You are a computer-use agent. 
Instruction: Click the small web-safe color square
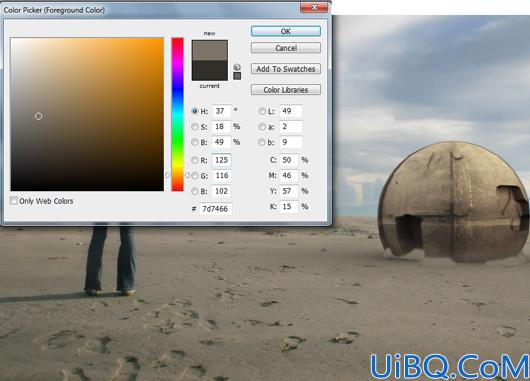point(237,76)
